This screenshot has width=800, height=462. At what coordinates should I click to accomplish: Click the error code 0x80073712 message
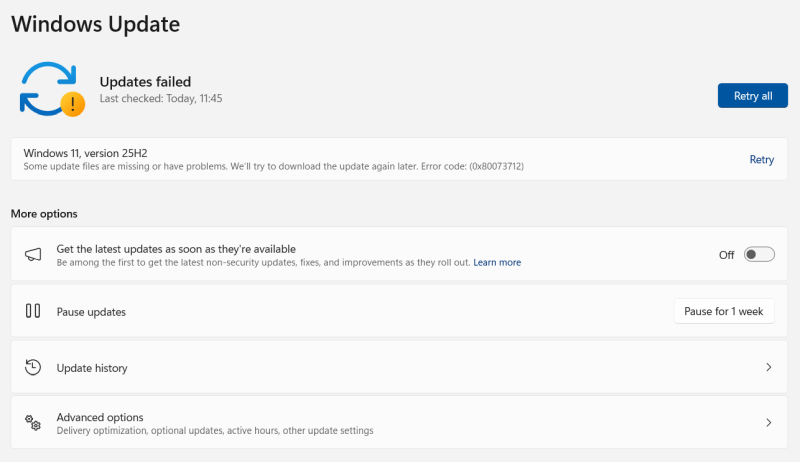pyautogui.click(x=273, y=166)
